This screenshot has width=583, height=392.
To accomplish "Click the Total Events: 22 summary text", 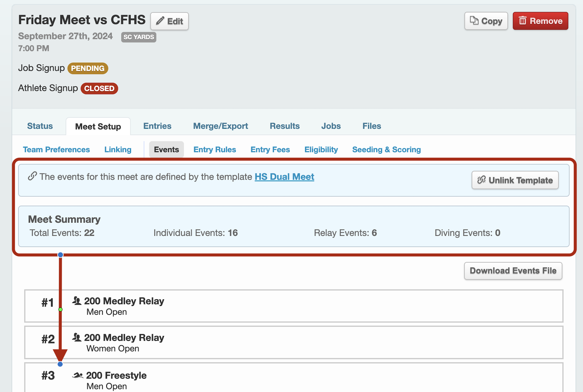I will pos(62,233).
